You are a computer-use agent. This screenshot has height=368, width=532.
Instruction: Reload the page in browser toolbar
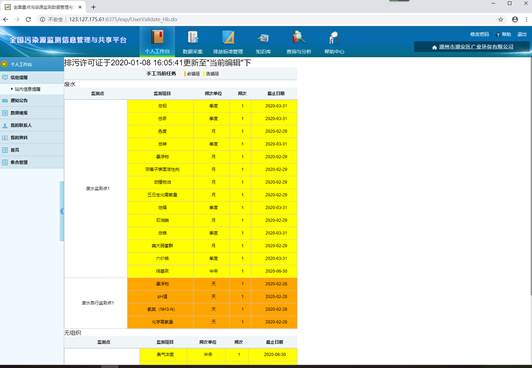point(28,20)
